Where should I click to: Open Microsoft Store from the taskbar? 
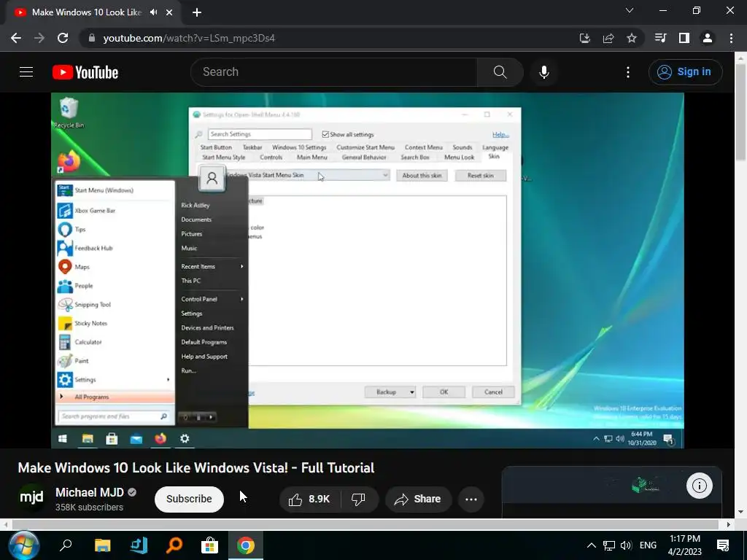click(209, 545)
